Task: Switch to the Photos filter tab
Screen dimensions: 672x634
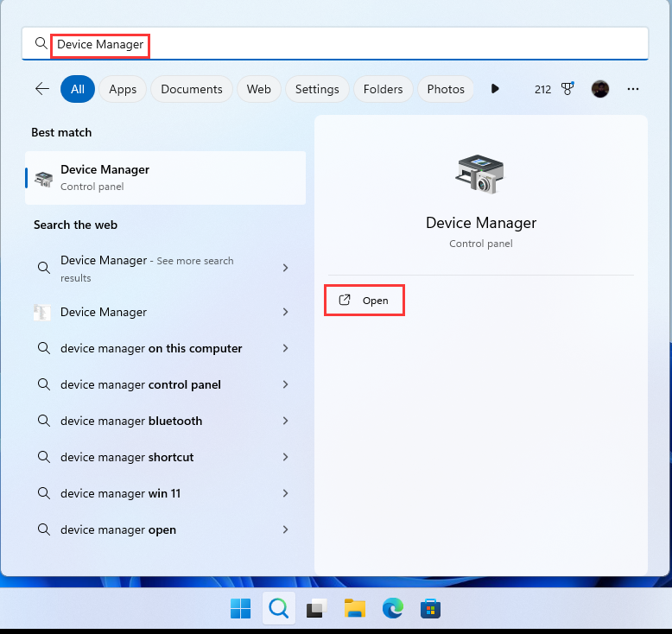Action: pos(446,89)
